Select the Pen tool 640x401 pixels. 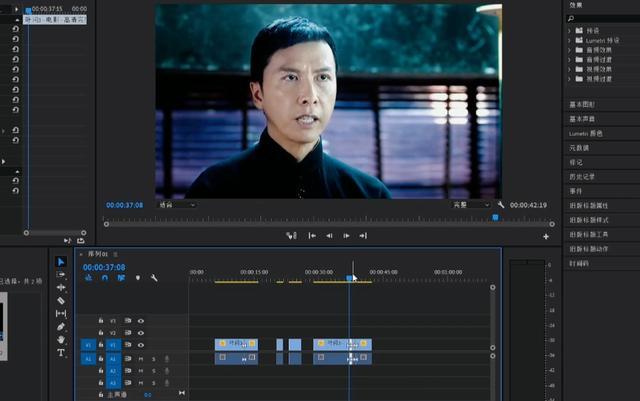coord(61,326)
